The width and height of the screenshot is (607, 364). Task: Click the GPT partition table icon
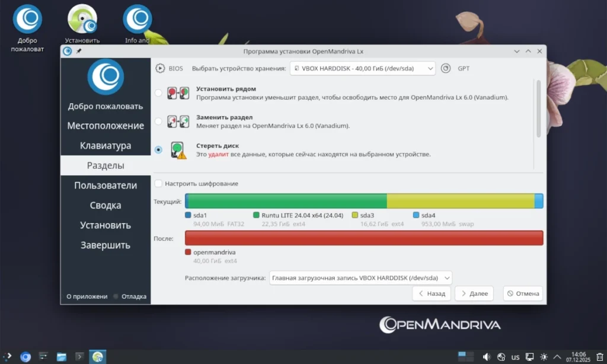[446, 68]
